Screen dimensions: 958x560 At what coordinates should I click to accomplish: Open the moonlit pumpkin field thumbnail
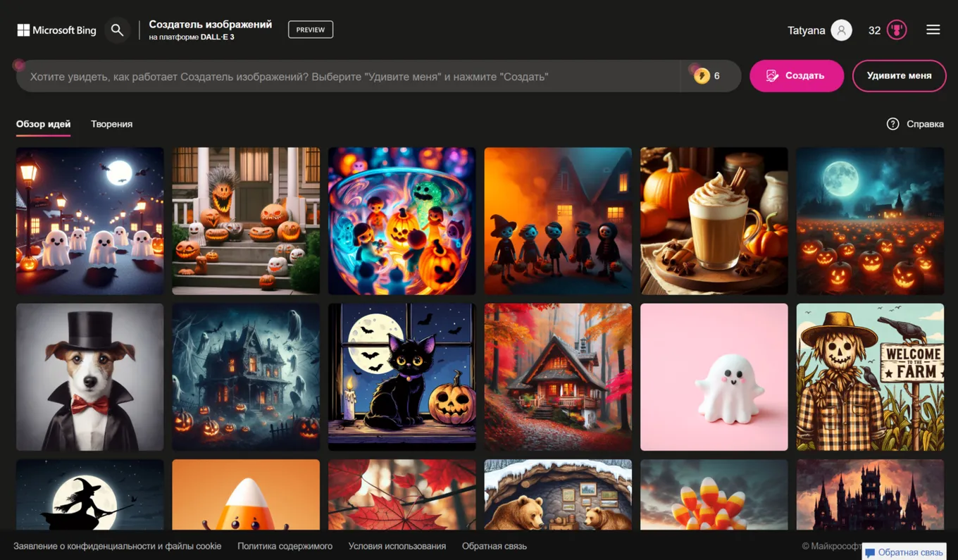click(870, 220)
